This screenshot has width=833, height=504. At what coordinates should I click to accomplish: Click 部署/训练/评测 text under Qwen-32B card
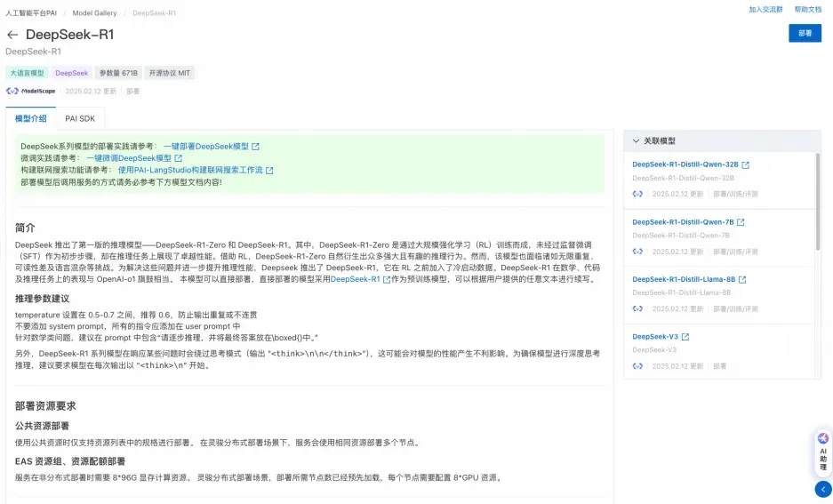[x=735, y=195]
